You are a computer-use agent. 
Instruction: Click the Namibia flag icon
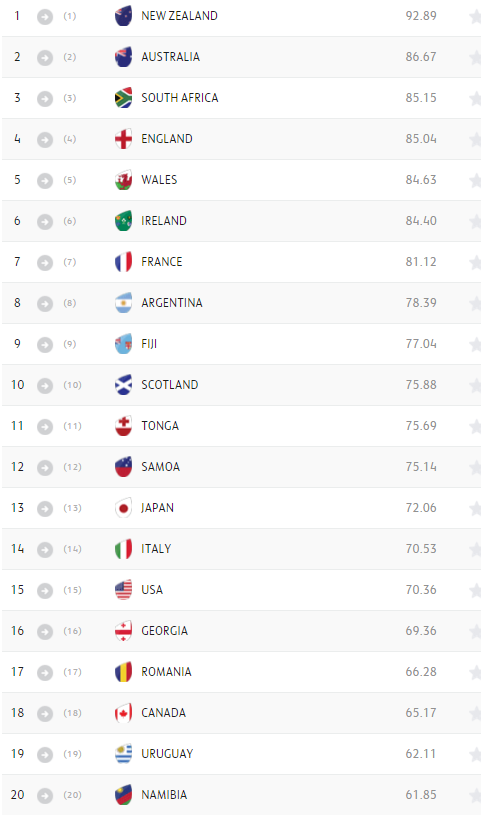(123, 795)
